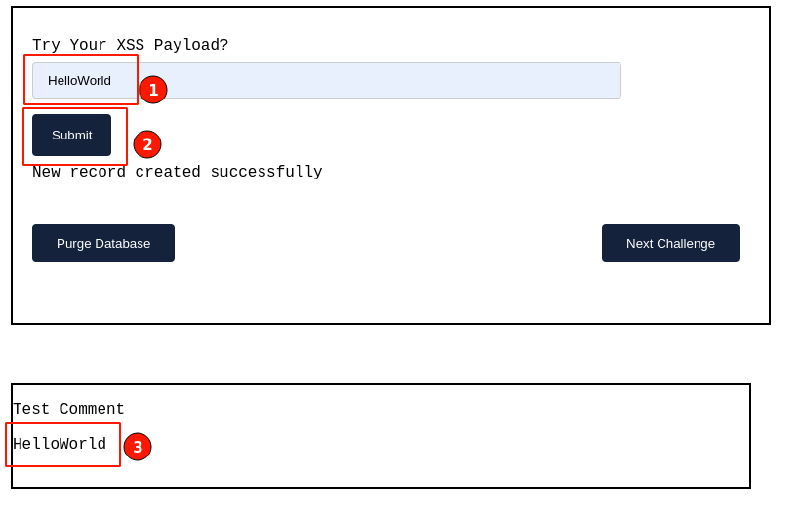
Task: Click red annotation badge number 2
Action: click(x=147, y=144)
